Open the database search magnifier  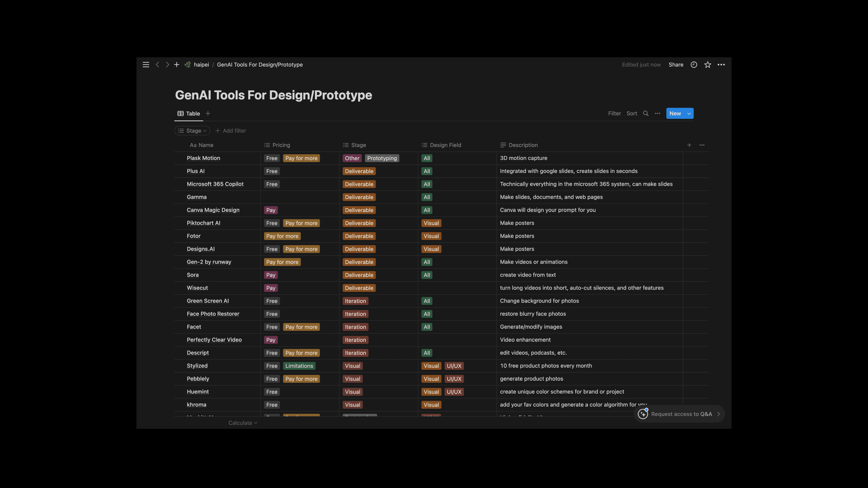[646, 114]
